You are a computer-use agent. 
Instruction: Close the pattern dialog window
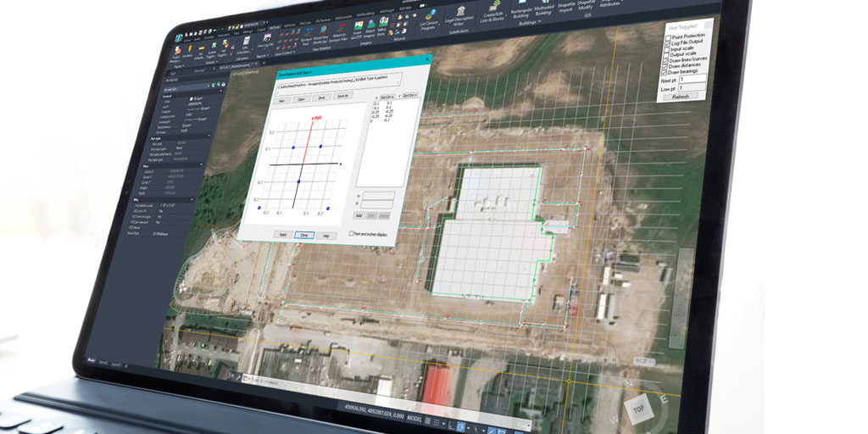tap(427, 59)
